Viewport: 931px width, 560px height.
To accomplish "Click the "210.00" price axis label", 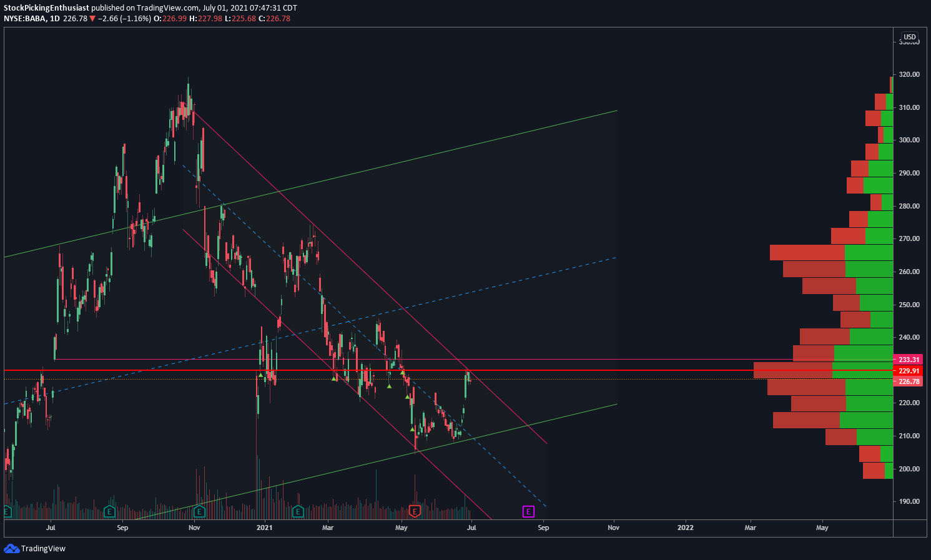I will (x=909, y=436).
